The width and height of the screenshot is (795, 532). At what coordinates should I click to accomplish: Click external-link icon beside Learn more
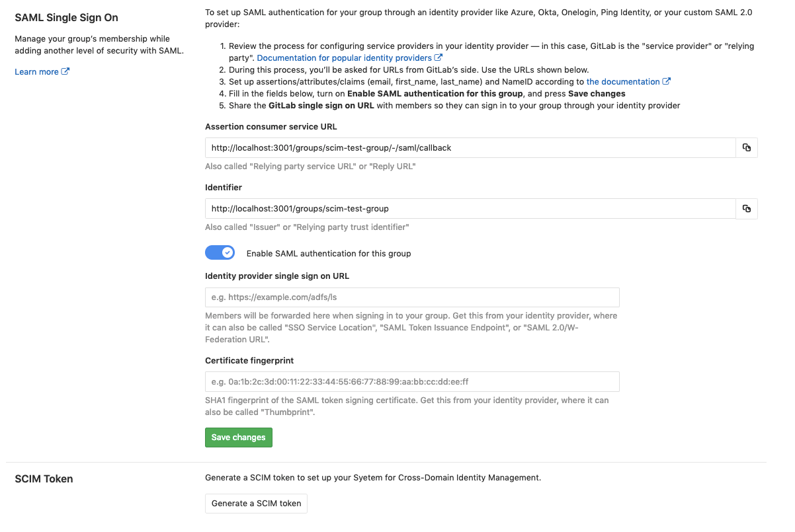coord(65,71)
